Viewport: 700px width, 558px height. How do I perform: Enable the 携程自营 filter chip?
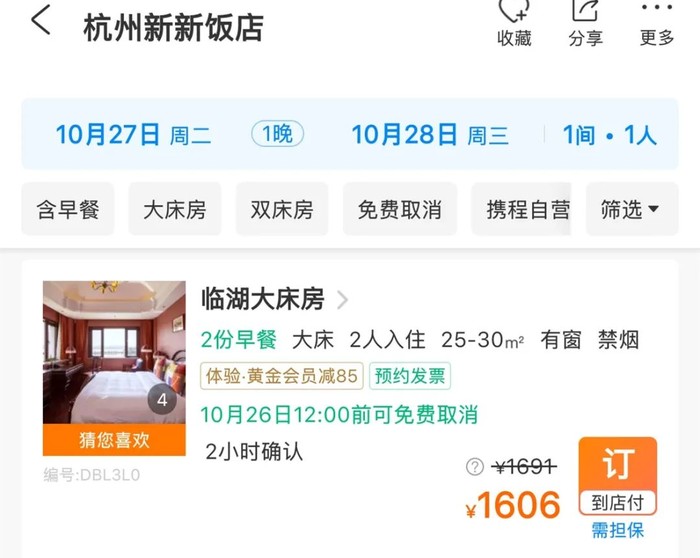tap(521, 209)
